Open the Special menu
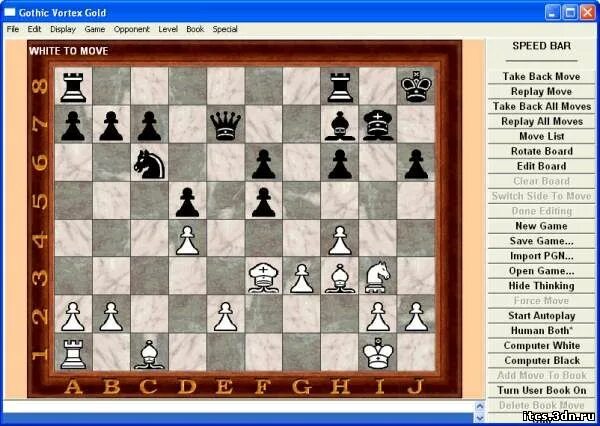This screenshot has height=426, width=600. [x=225, y=29]
